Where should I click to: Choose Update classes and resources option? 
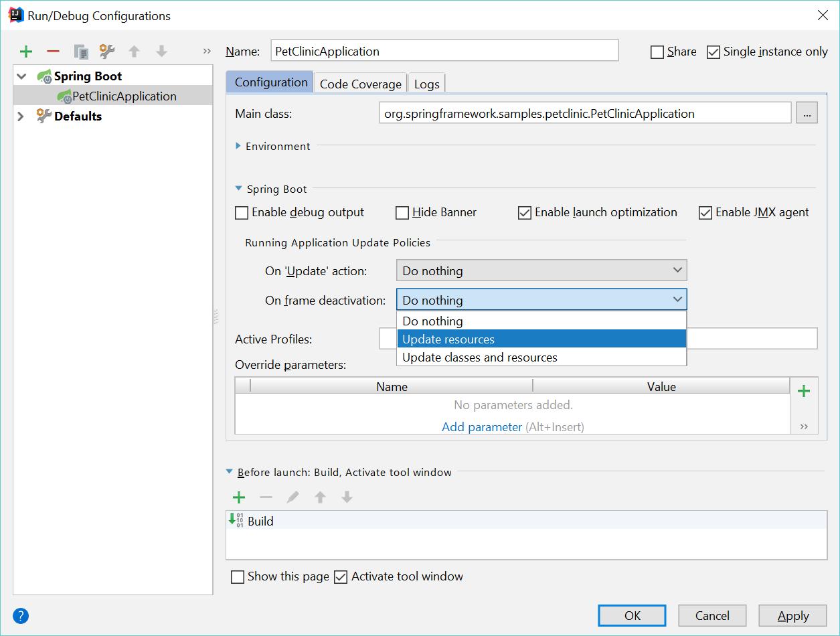(x=541, y=357)
